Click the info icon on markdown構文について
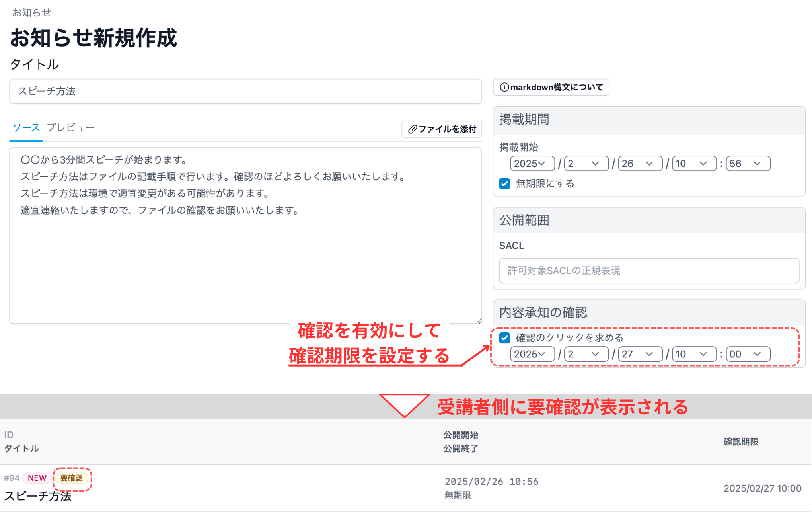812x513 pixels. click(x=505, y=87)
